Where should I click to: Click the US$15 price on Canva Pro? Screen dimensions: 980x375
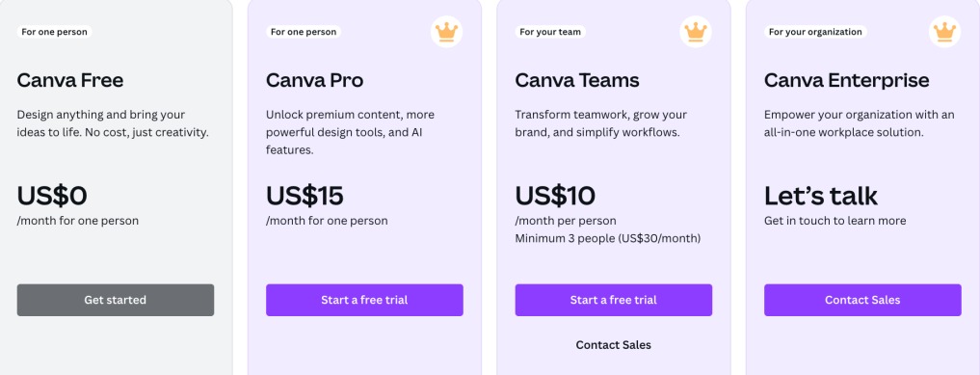tap(305, 197)
